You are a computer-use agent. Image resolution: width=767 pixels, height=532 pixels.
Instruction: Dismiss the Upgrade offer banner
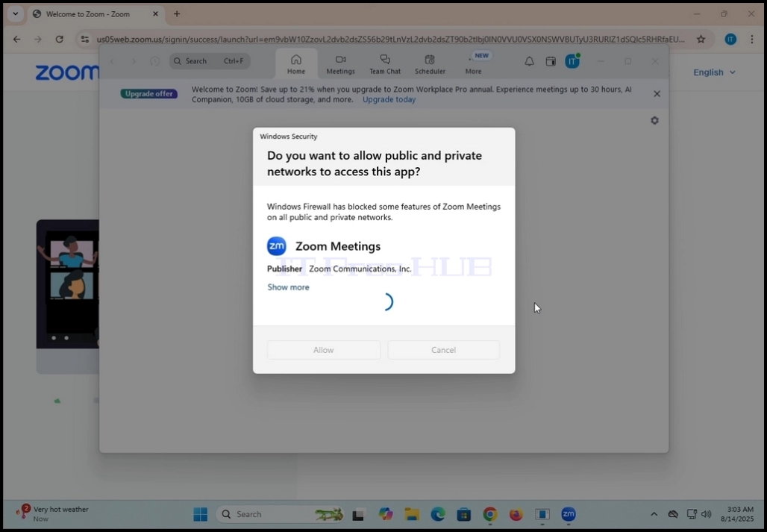click(x=657, y=94)
